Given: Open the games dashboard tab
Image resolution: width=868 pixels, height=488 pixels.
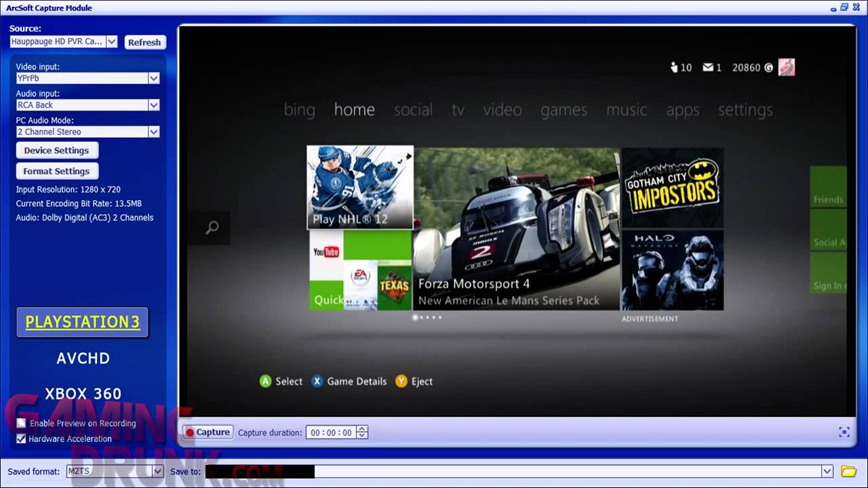Looking at the screenshot, I should 564,110.
